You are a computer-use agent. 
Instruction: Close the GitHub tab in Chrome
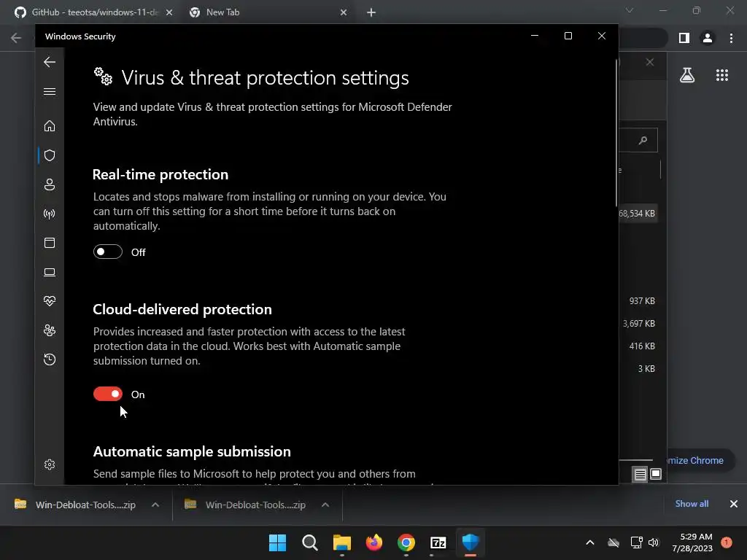pos(169,13)
